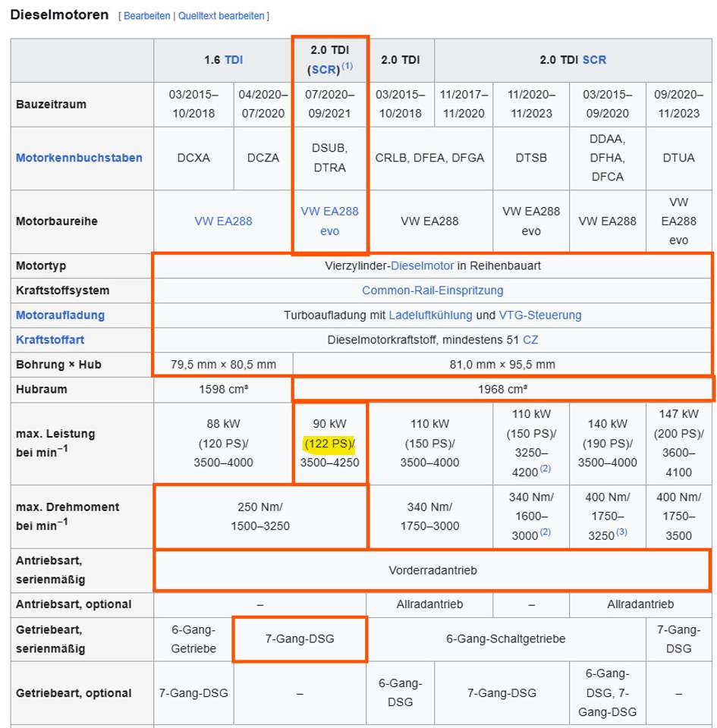The image size is (717, 728).
Task: Click the DSUB, DTRA cell
Action: click(x=330, y=158)
